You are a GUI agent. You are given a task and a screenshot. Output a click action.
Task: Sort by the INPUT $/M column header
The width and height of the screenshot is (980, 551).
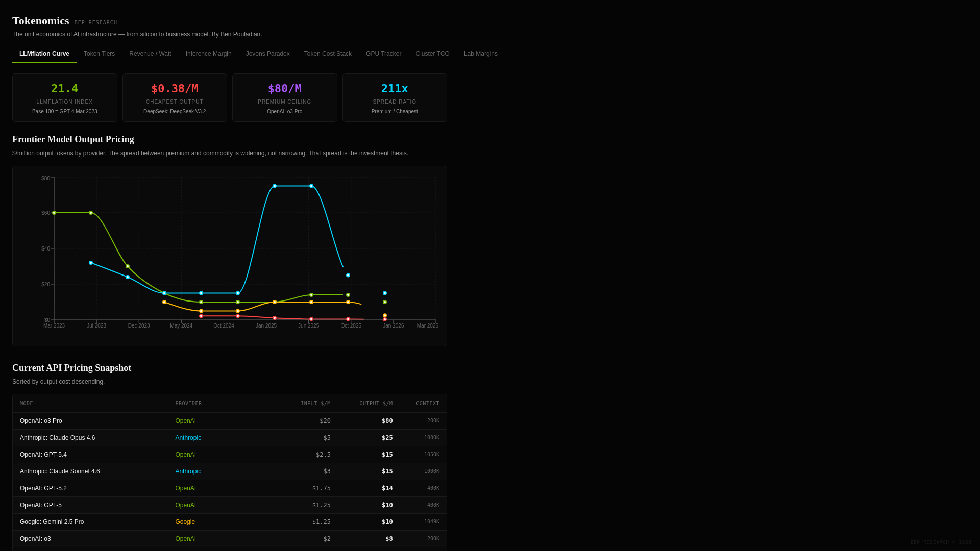point(315,404)
